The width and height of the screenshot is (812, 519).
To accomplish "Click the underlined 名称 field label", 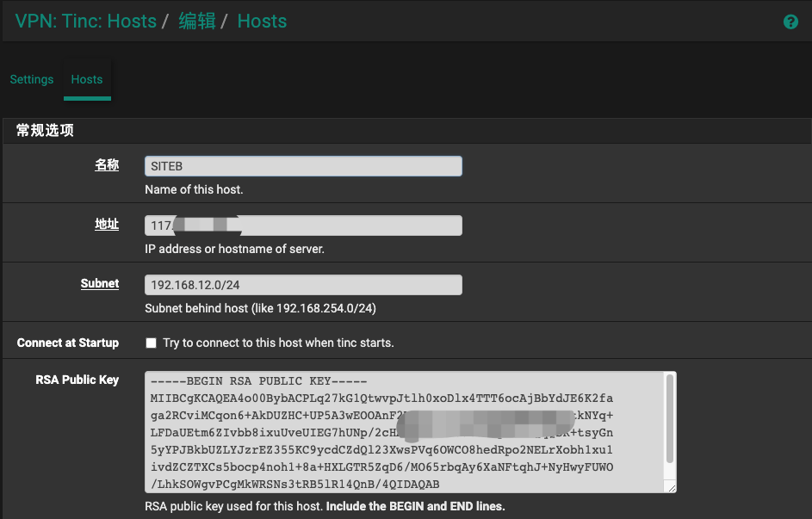I will tap(107, 165).
